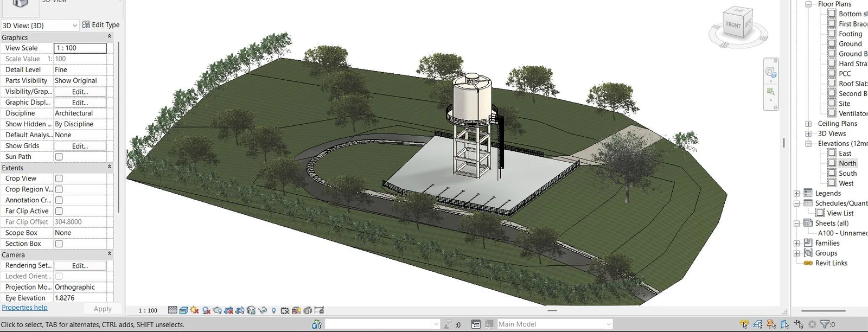Click Highlight Displacement Sets icon

pyautogui.click(x=308, y=310)
